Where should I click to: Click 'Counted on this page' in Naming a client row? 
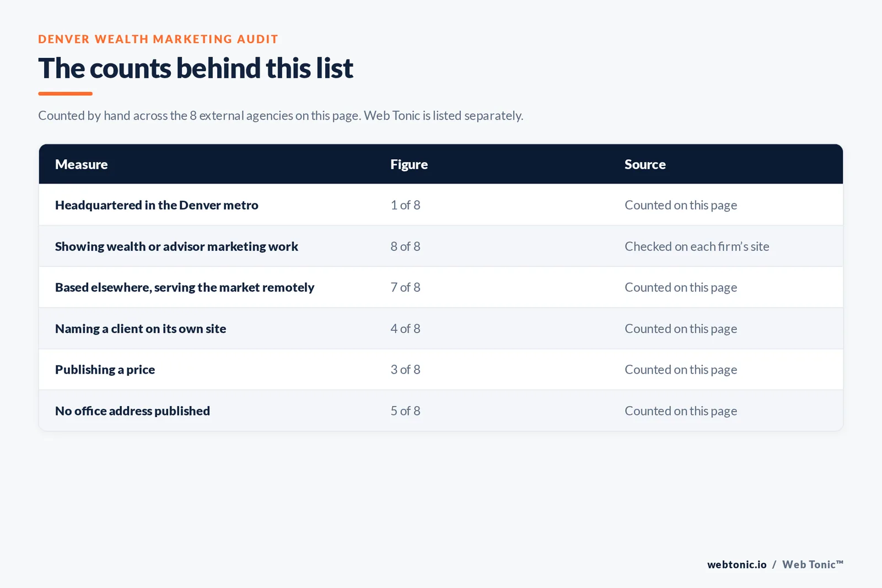click(681, 328)
